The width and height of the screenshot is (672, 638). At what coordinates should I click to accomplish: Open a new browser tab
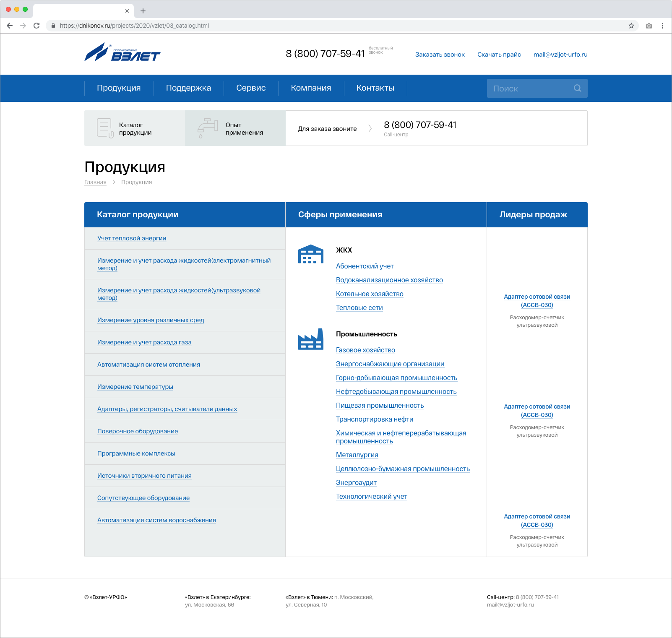[143, 11]
